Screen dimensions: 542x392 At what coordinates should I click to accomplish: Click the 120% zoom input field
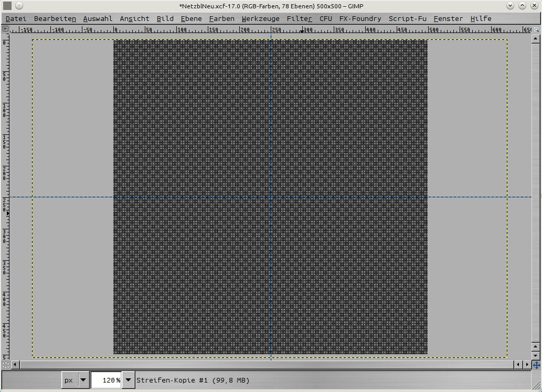point(106,380)
